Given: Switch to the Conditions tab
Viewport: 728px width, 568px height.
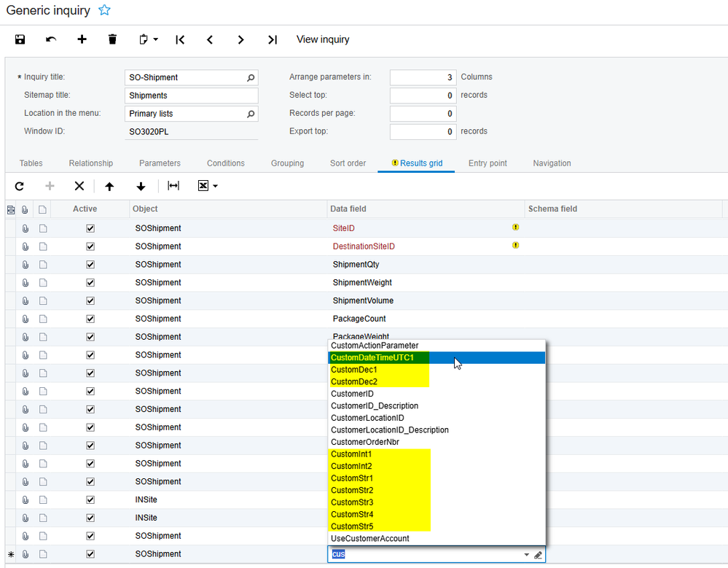Looking at the screenshot, I should coord(226,163).
